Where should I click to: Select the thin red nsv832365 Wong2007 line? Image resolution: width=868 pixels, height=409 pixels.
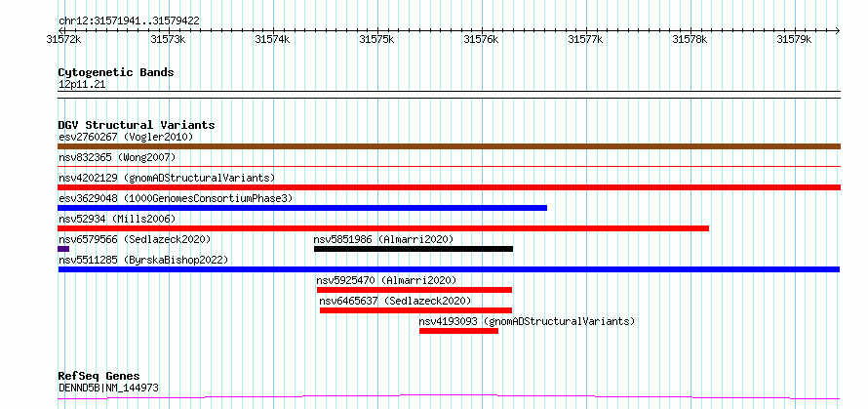click(x=449, y=166)
